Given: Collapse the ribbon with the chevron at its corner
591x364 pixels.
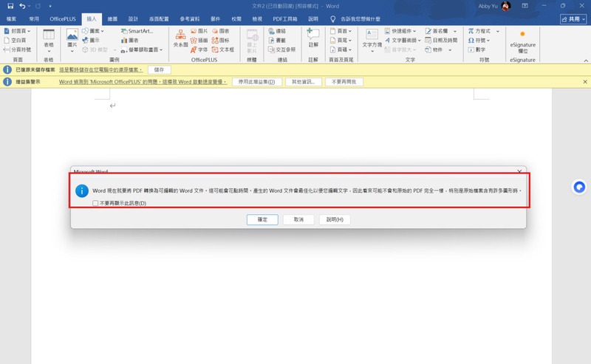Looking at the screenshot, I should coord(586,61).
